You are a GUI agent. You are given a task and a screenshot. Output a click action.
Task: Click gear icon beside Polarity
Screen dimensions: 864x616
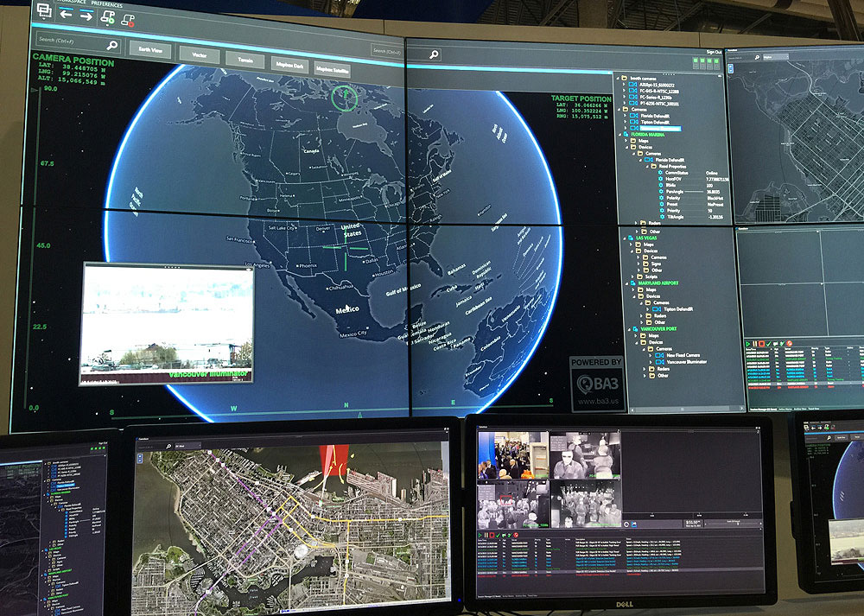[x=661, y=198]
